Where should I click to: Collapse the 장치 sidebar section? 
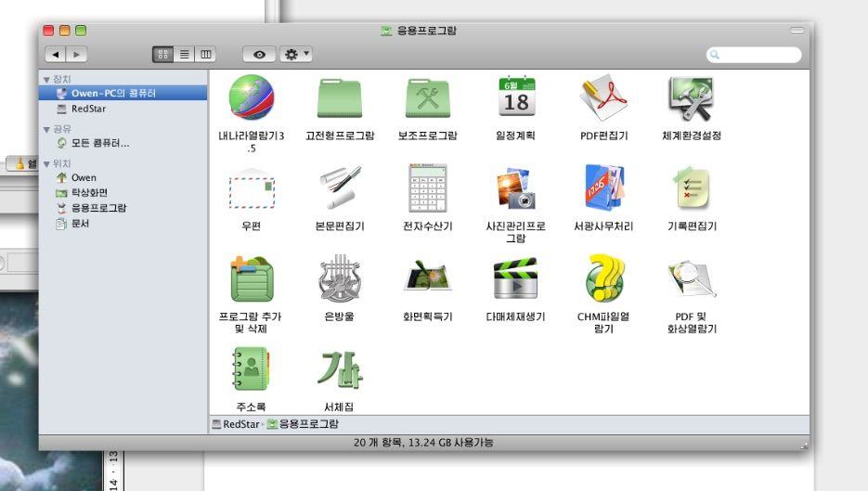(x=46, y=80)
